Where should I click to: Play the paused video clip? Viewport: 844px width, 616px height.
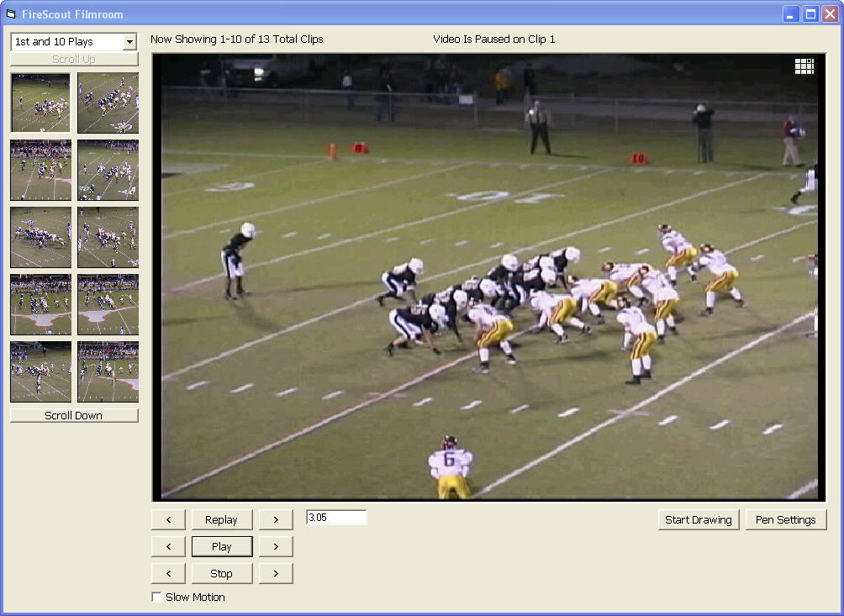(x=221, y=546)
